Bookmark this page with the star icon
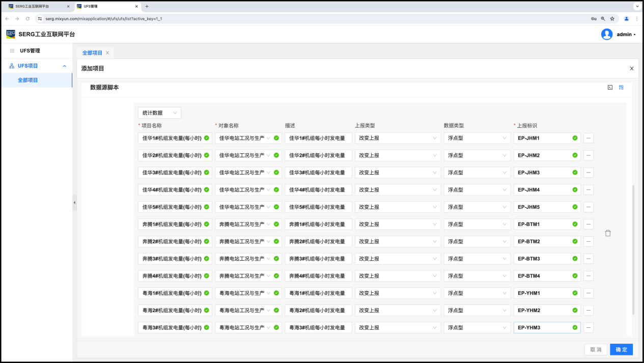Image resolution: width=644 pixels, height=363 pixels. [x=612, y=19]
